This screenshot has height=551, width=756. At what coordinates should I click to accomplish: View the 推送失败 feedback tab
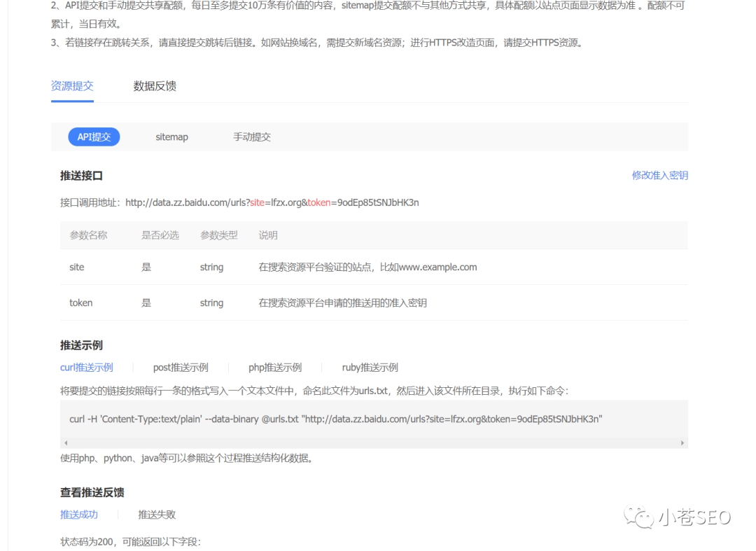coord(157,515)
